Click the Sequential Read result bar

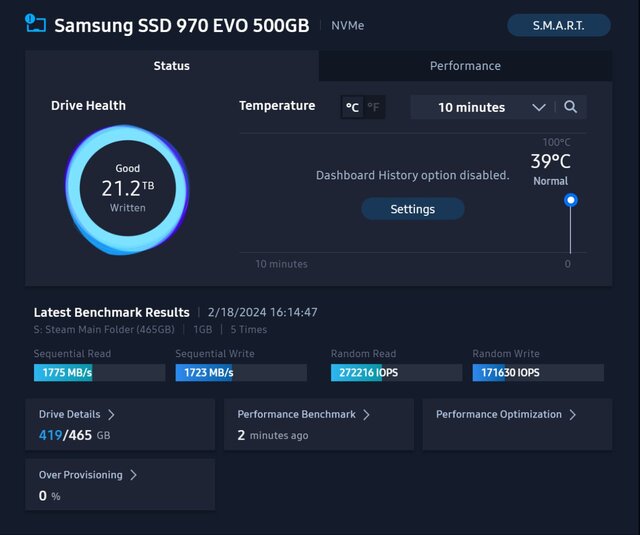pos(99,373)
